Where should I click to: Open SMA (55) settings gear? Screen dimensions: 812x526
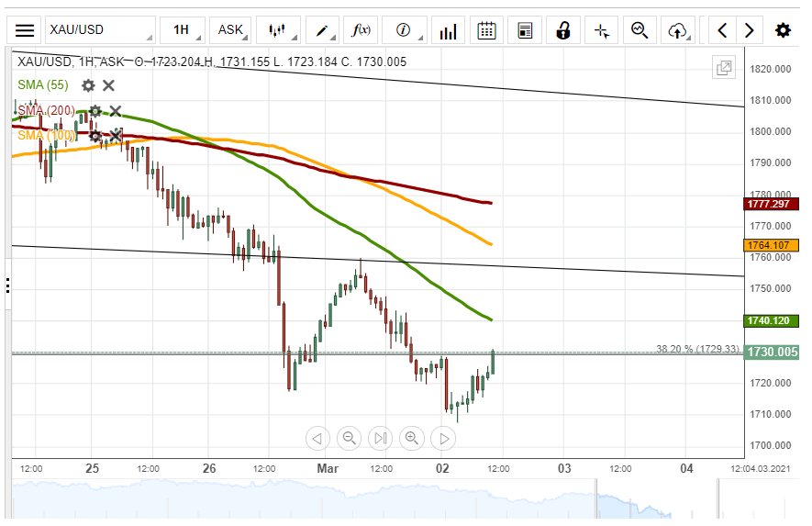tap(89, 85)
